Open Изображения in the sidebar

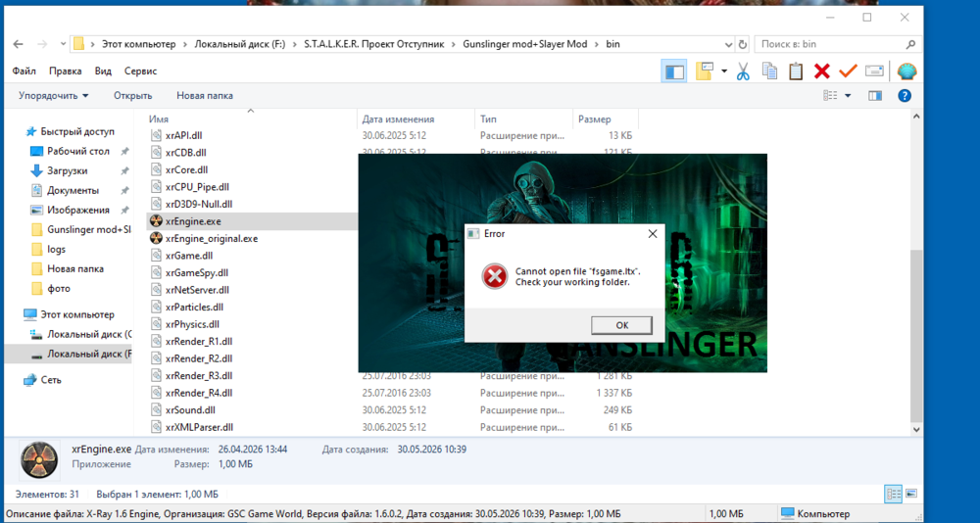(78, 210)
